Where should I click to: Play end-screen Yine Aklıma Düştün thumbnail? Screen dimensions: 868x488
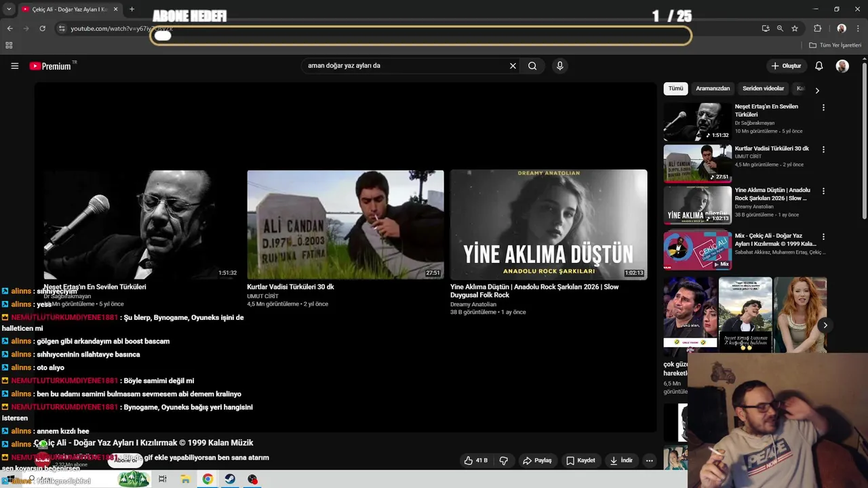tap(549, 224)
